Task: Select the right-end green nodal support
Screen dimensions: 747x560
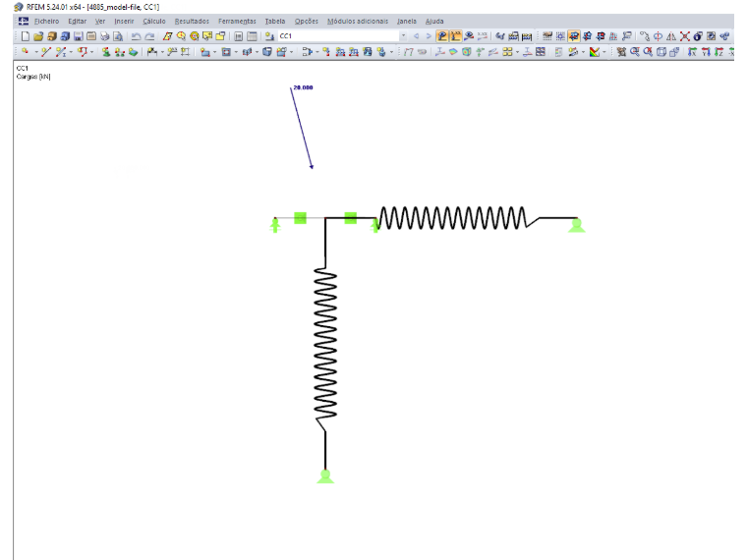Action: 576,225
